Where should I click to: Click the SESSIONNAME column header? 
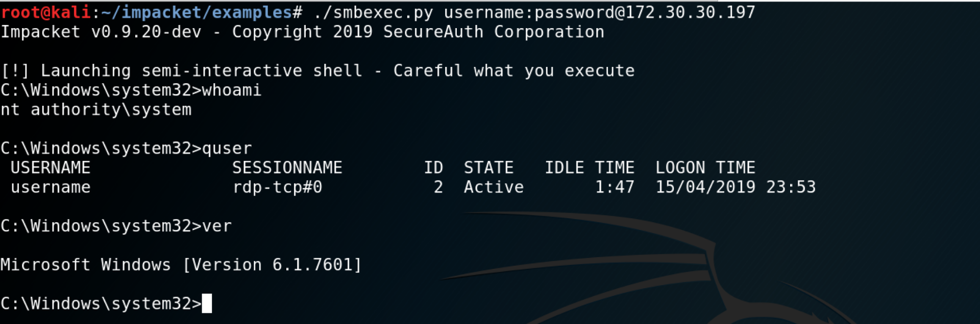click(x=287, y=168)
